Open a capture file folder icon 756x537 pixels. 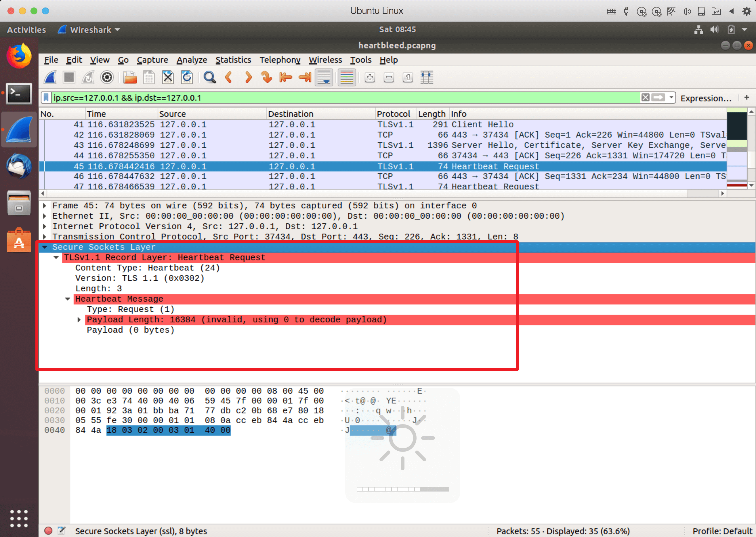[130, 78]
